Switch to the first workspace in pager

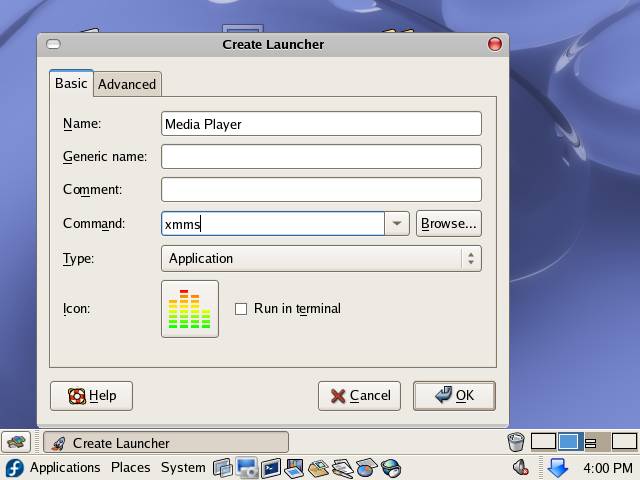(x=543, y=441)
